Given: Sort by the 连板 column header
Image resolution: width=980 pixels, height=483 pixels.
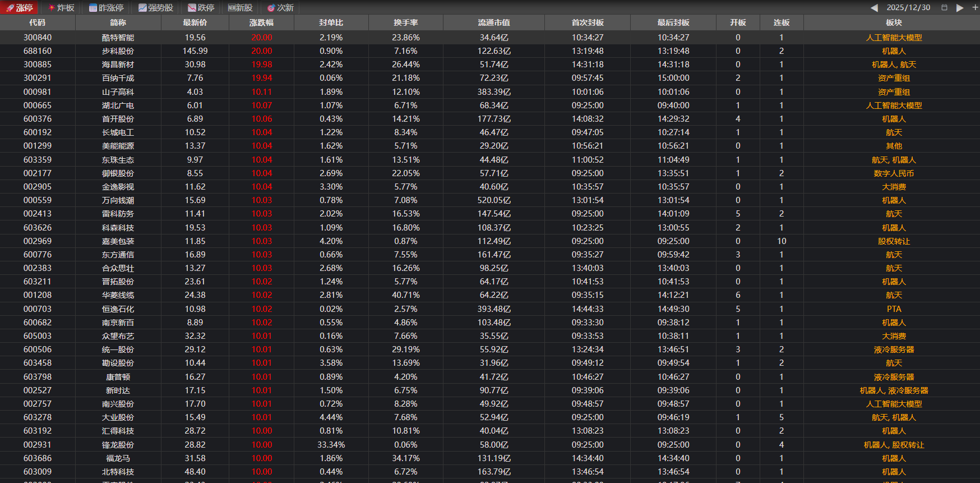Looking at the screenshot, I should pyautogui.click(x=782, y=22).
